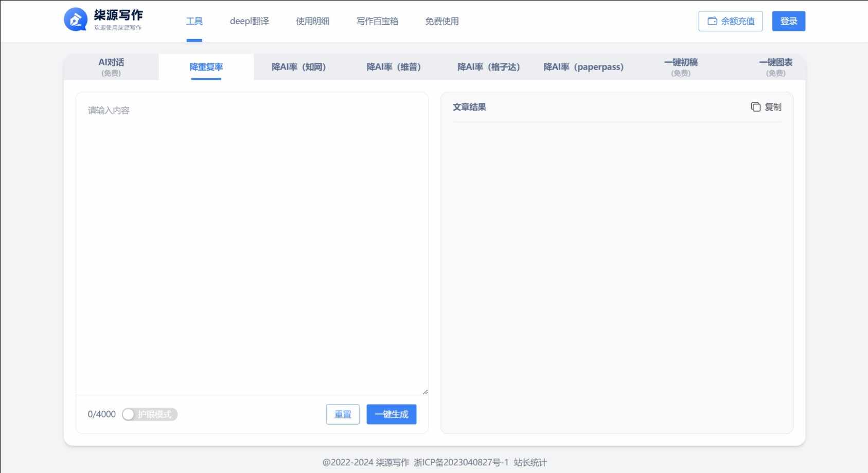
Task: Select the 降重复率 tab
Action: tap(206, 67)
